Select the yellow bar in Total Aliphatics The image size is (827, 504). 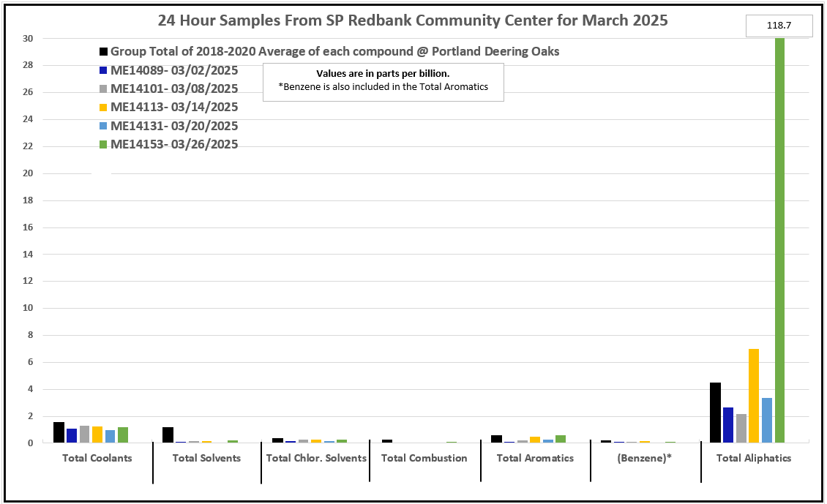pyautogui.click(x=754, y=396)
